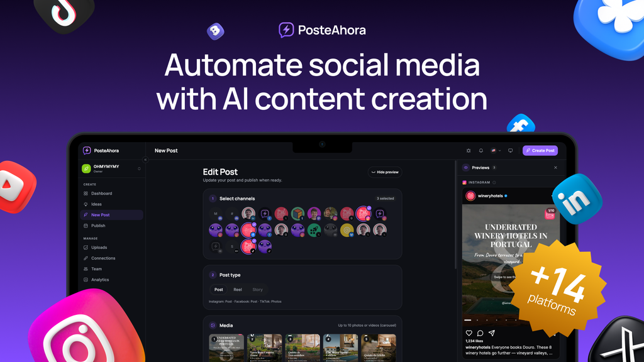Open the US flag language dropdown
Viewport: 644px width, 362px height.
click(496, 151)
